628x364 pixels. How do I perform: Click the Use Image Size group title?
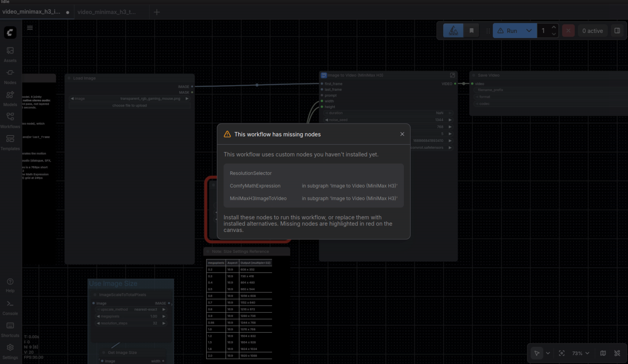point(113,283)
